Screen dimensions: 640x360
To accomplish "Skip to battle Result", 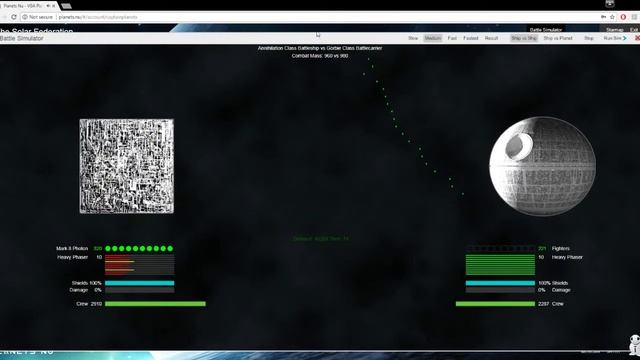I will pyautogui.click(x=491, y=38).
